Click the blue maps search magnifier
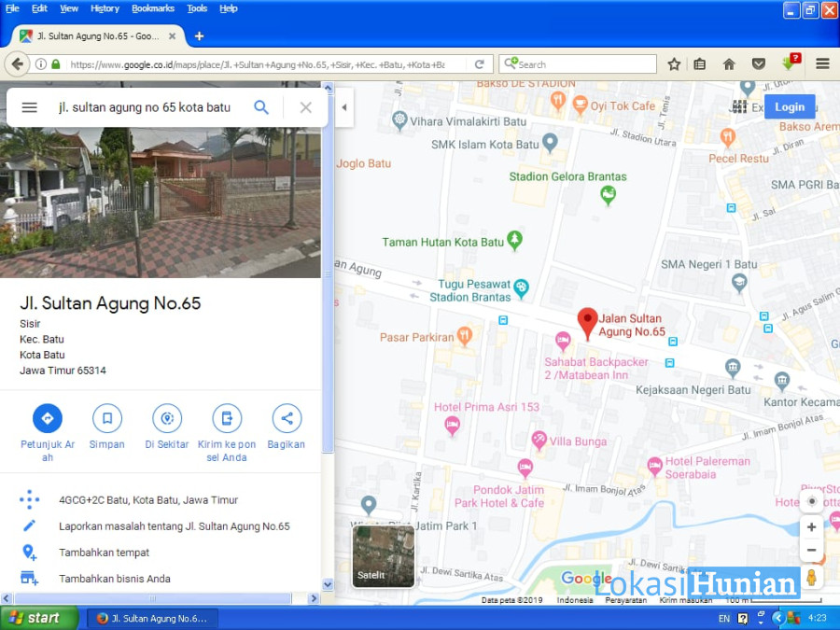This screenshot has height=630, width=840. pos(261,107)
